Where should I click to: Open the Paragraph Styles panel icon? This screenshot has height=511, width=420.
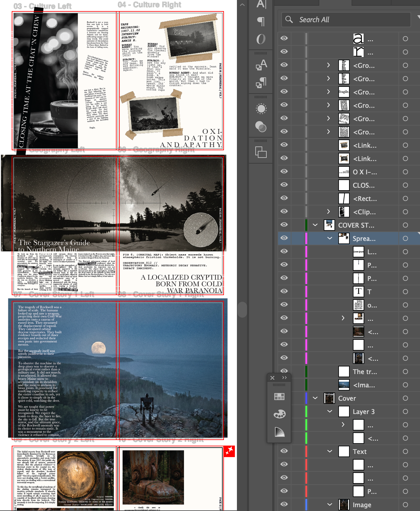[x=261, y=82]
